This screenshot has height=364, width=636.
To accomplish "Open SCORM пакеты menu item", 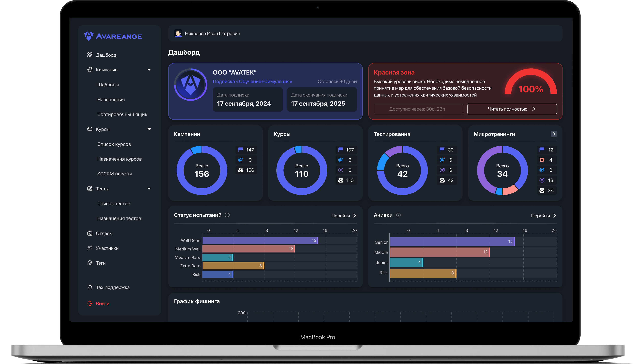I will (x=114, y=174).
